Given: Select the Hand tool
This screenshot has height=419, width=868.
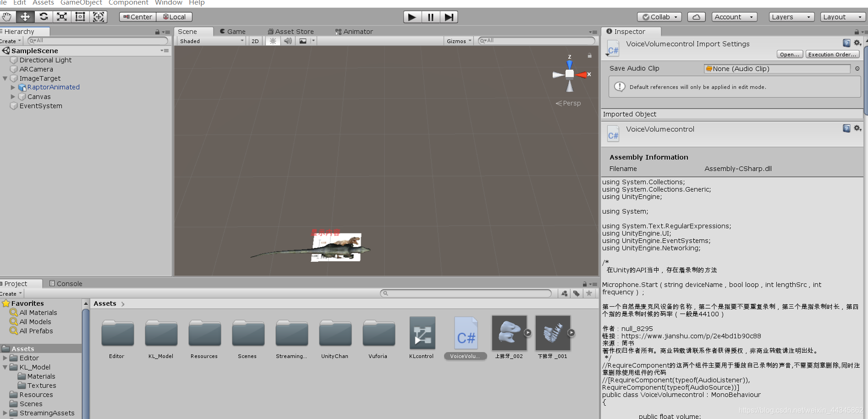Looking at the screenshot, I should (7, 17).
